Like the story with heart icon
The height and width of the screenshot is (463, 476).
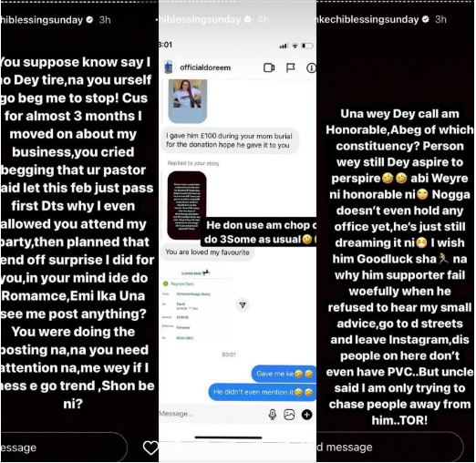150,448
